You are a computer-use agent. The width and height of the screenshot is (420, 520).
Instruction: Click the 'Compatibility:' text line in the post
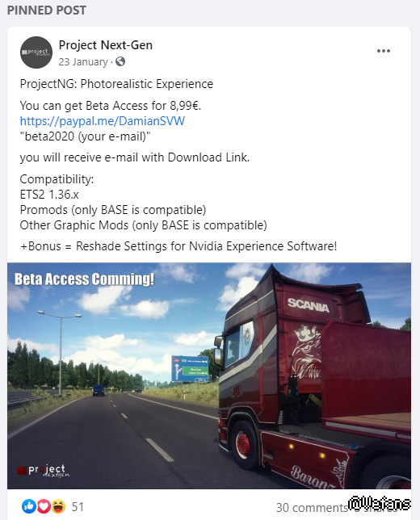(x=57, y=179)
